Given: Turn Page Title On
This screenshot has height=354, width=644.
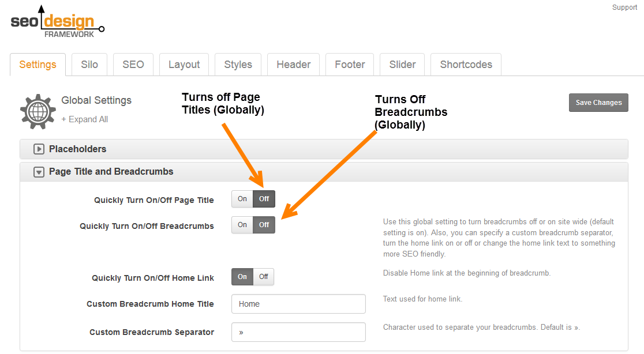Looking at the screenshot, I should coord(242,199).
